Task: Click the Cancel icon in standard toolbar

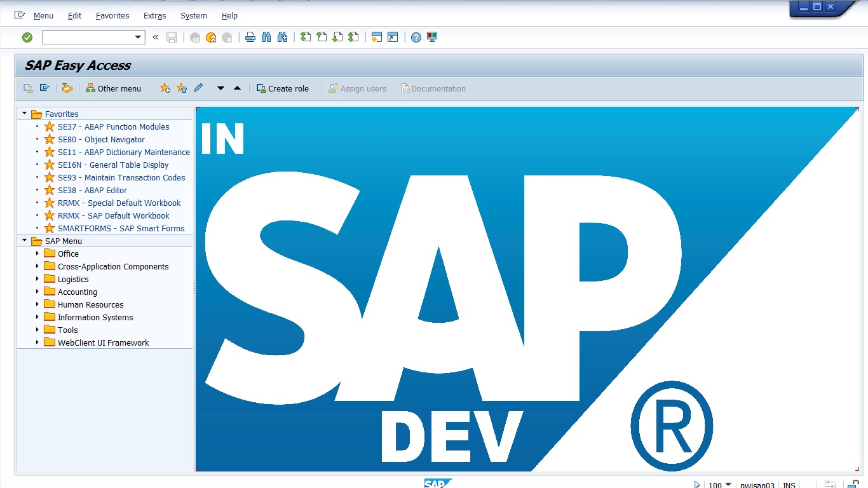Action: (x=227, y=37)
